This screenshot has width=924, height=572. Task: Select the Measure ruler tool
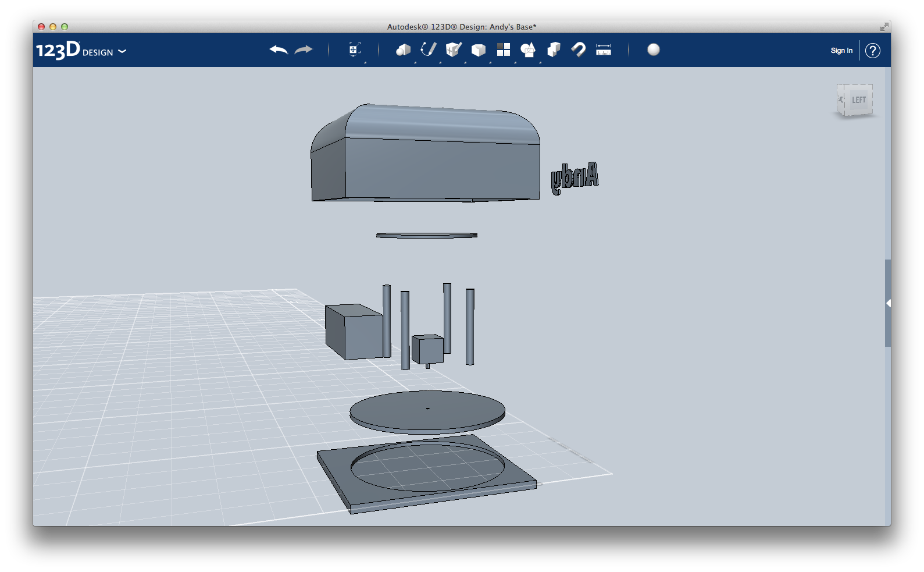click(x=604, y=49)
